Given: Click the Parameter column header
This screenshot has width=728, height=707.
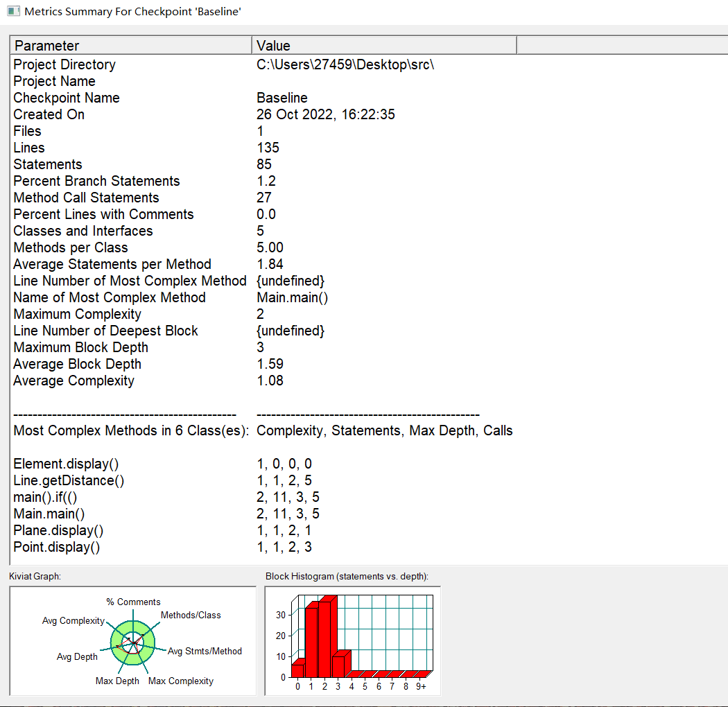Looking at the screenshot, I should click(x=131, y=46).
